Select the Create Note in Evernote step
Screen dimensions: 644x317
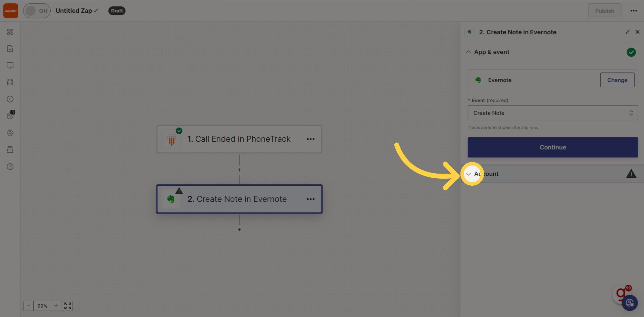pyautogui.click(x=239, y=199)
